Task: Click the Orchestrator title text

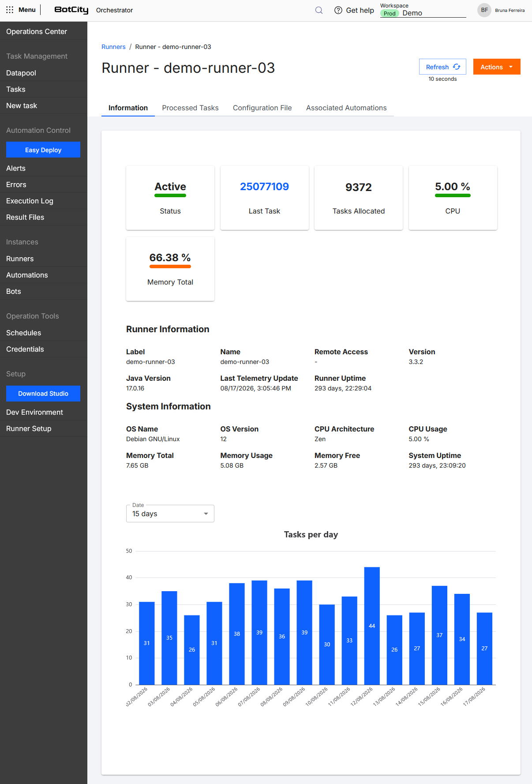Action: [x=114, y=10]
